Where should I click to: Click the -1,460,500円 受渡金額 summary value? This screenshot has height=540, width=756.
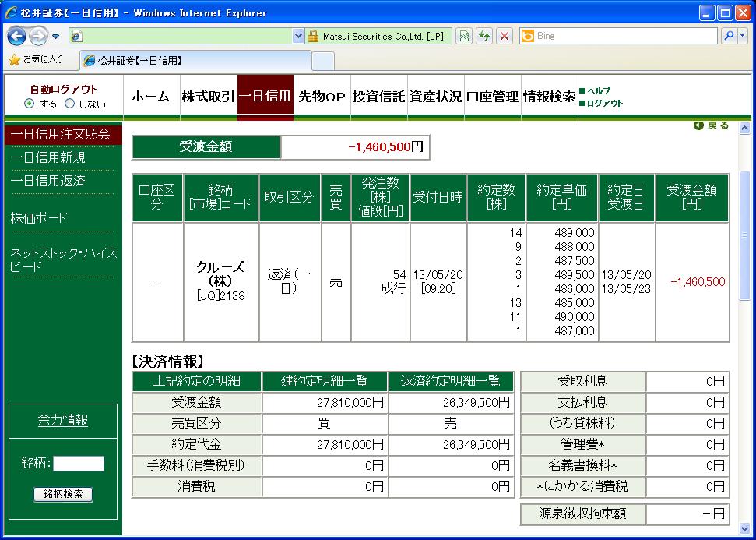pyautogui.click(x=385, y=147)
